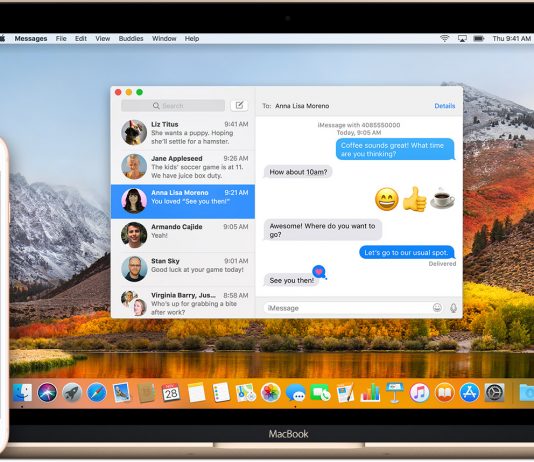
Task: Open iBooks from the Dock
Action: 444,393
